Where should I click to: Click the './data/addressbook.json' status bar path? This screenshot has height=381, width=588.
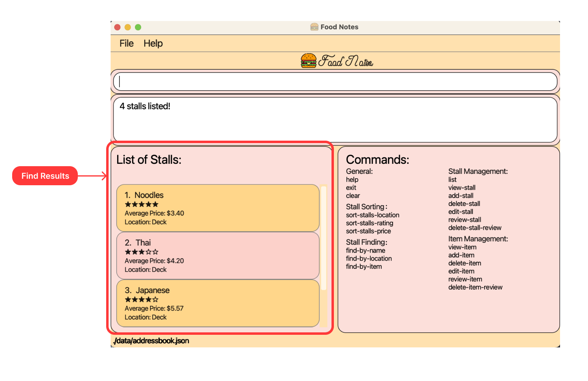(x=151, y=341)
